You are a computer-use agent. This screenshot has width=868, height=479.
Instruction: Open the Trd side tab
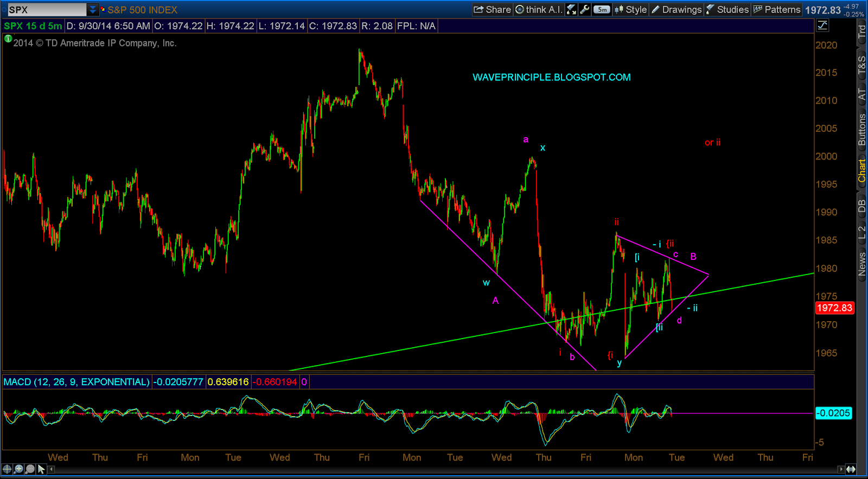(x=861, y=31)
